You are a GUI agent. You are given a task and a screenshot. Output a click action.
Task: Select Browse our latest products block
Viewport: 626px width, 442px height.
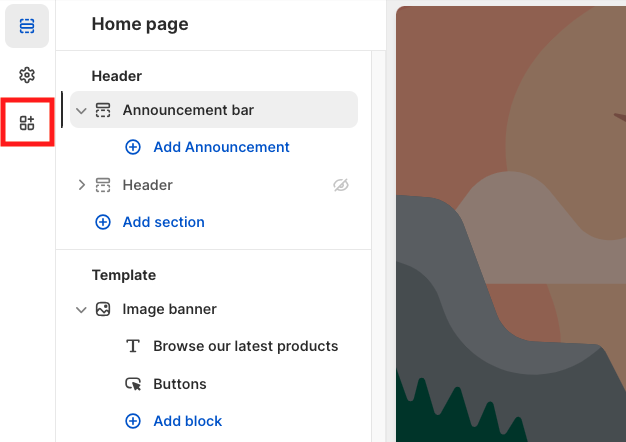coord(245,346)
